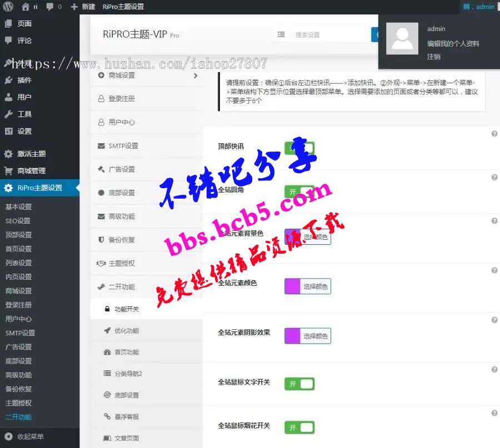Open SMTP设置 tab in the theme panel
This screenshot has height=448, width=500.
point(146,146)
